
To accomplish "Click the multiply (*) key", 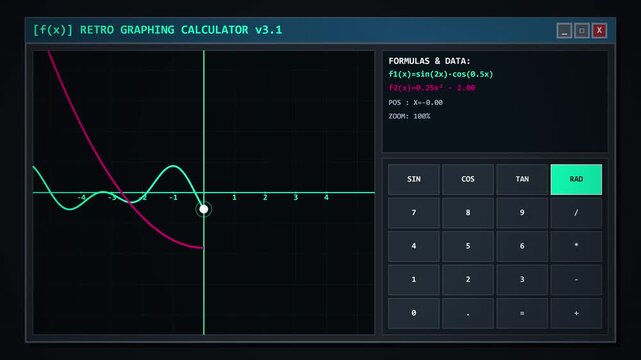I will (576, 246).
